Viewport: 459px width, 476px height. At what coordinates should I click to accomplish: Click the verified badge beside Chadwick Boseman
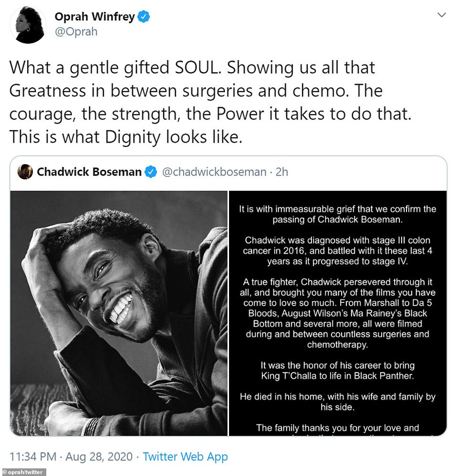click(151, 172)
